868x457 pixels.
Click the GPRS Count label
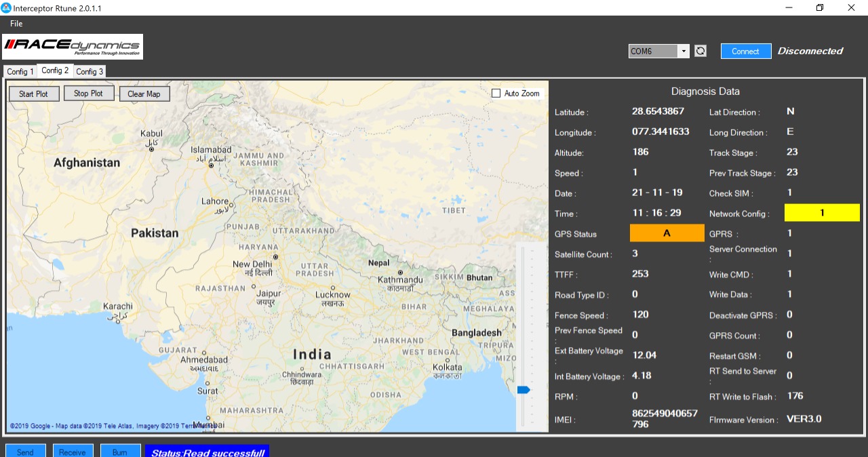(x=734, y=336)
